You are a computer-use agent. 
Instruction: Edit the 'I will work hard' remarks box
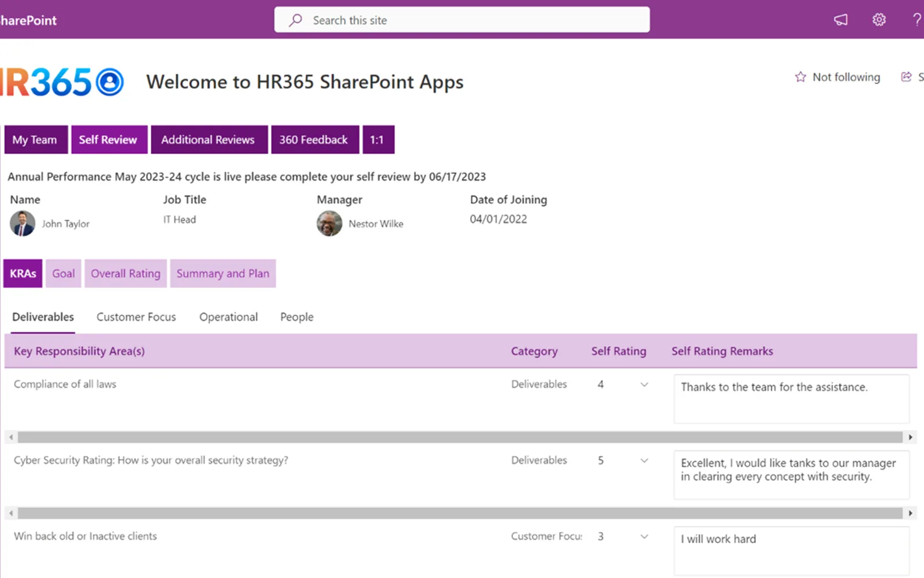pos(791,551)
